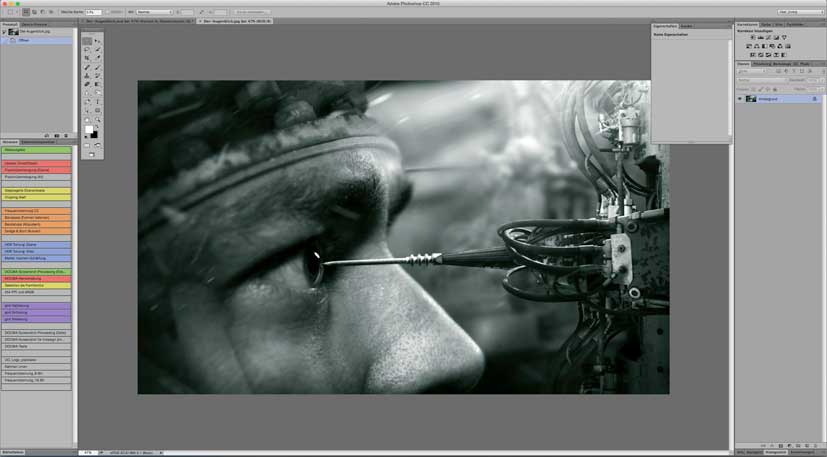
Task: Select the Brush tool
Action: pyautogui.click(x=98, y=68)
